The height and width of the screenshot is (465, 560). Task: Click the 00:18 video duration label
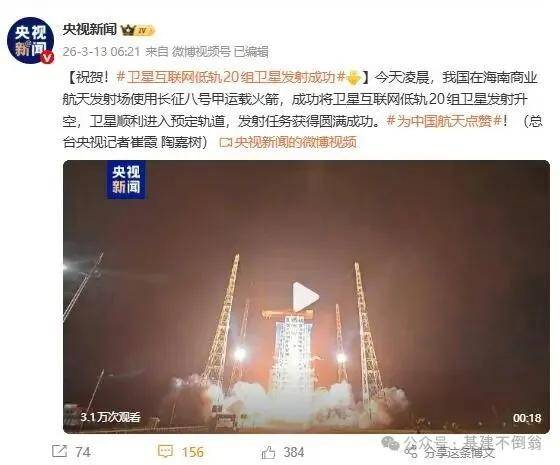[527, 418]
